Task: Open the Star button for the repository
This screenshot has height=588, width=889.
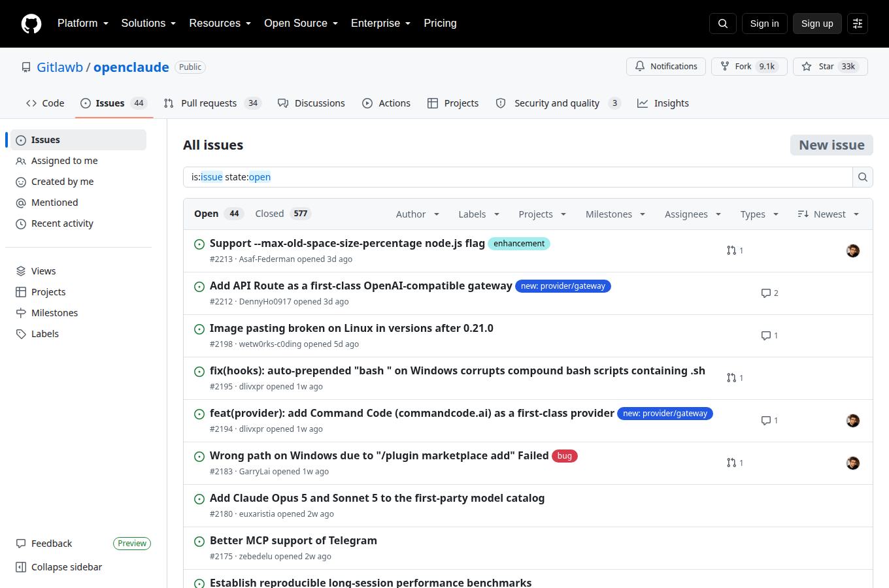Action: (830, 67)
